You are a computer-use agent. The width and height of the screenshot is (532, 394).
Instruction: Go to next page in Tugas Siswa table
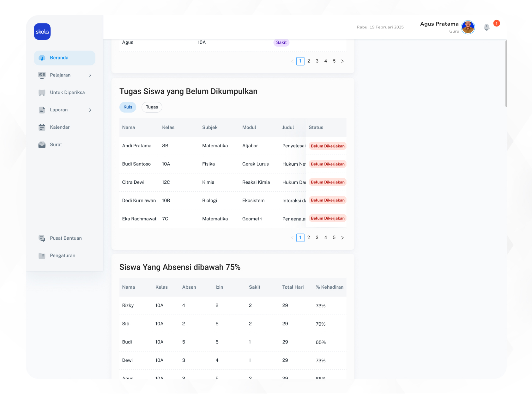point(342,238)
